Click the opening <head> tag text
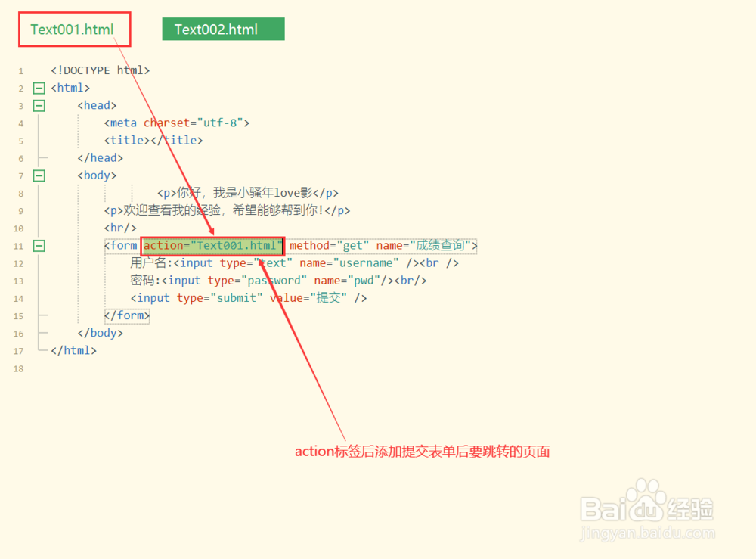Viewport: 756px width, 559px height. click(97, 105)
